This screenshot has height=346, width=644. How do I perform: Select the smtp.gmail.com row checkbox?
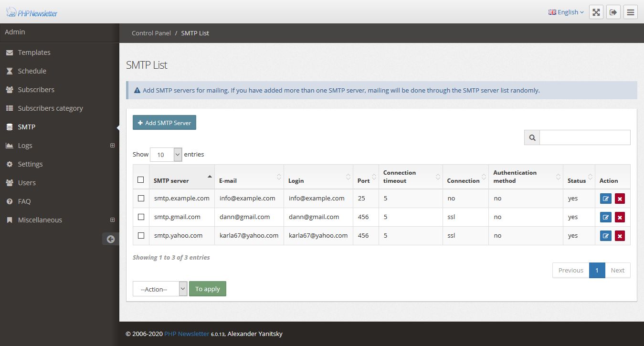pyautogui.click(x=141, y=217)
